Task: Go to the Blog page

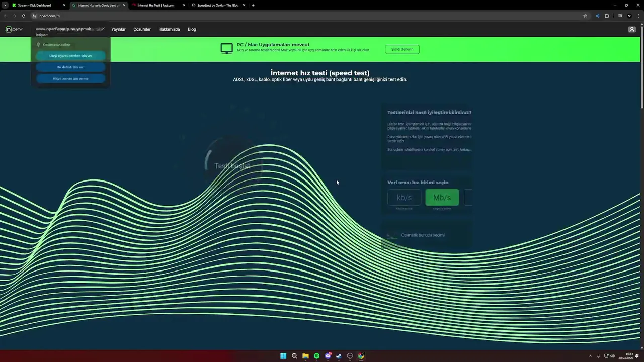Action: pyautogui.click(x=192, y=29)
